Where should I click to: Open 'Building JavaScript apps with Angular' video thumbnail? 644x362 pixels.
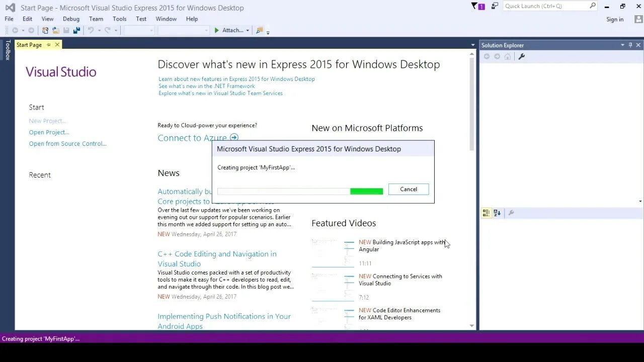click(x=333, y=253)
